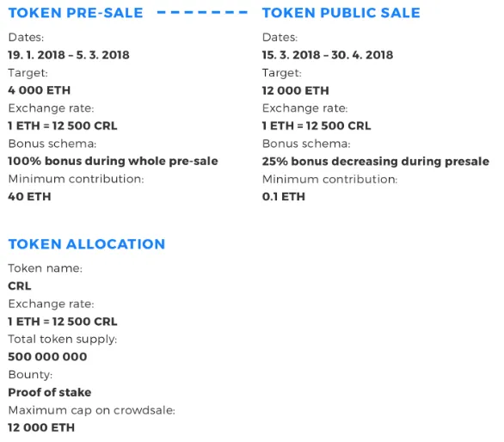504x442 pixels.
Task: Select the pre-sale dates 19. 1. 2018 – 5. 3. 2018
Action: tap(69, 55)
